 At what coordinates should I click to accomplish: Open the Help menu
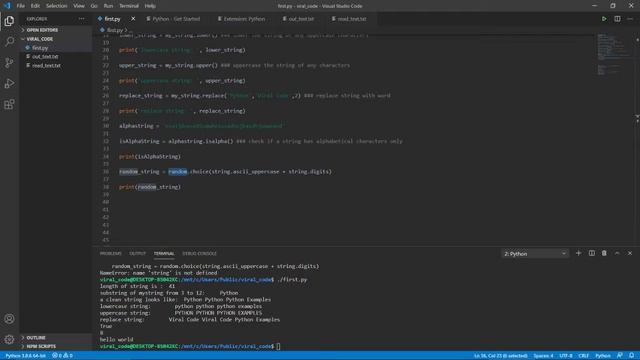pyautogui.click(x=150, y=6)
